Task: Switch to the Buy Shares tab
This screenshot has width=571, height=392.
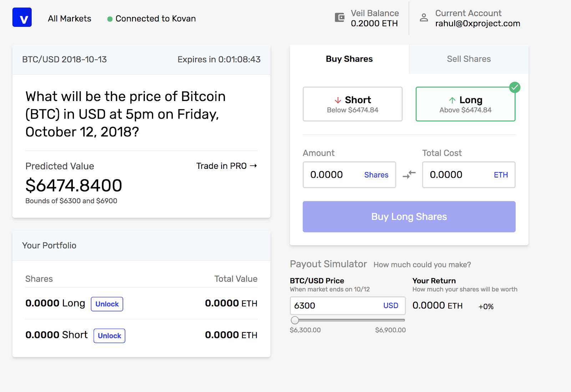Action: 349,59
